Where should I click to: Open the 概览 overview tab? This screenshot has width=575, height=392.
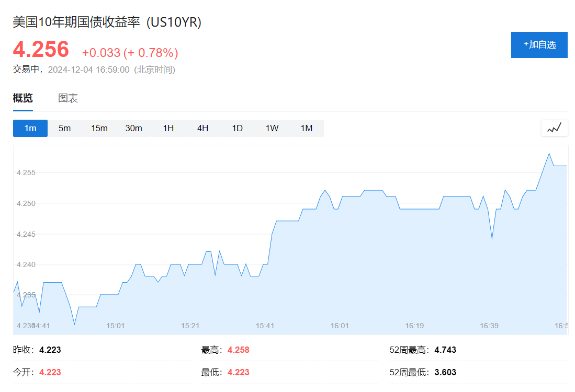point(22,98)
